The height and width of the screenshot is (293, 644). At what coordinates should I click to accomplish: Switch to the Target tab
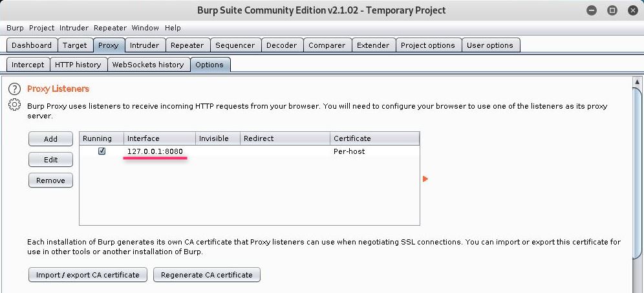[75, 45]
